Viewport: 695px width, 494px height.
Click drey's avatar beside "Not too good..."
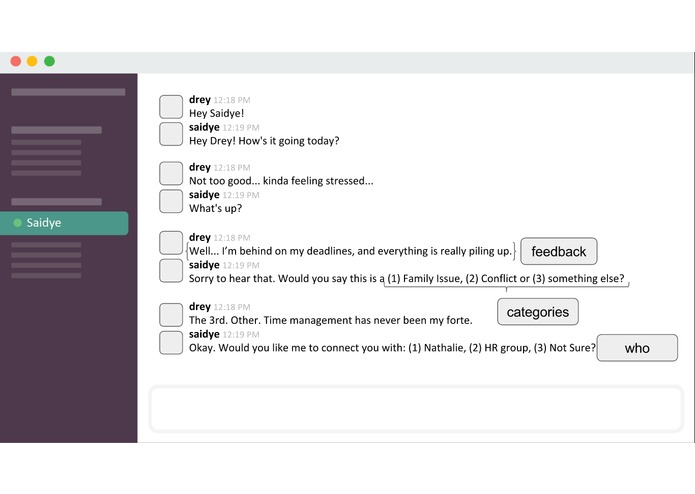171,173
